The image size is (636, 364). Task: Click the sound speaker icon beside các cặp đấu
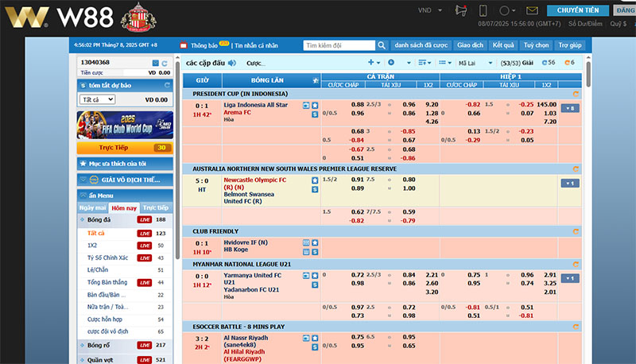[x=232, y=63]
